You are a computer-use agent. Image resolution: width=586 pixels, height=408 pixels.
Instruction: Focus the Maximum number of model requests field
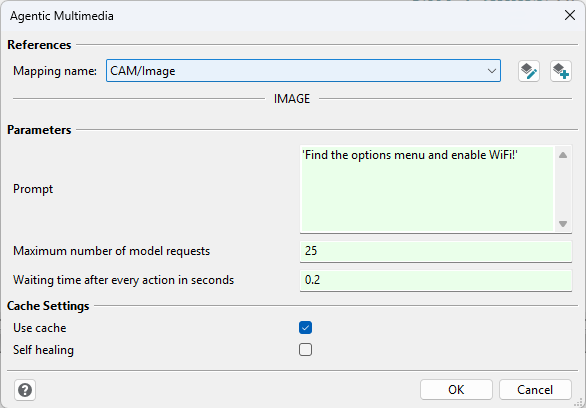pyautogui.click(x=436, y=251)
